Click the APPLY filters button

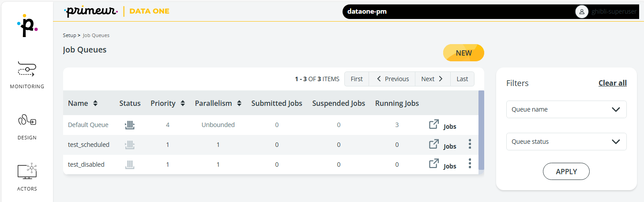pyautogui.click(x=566, y=172)
